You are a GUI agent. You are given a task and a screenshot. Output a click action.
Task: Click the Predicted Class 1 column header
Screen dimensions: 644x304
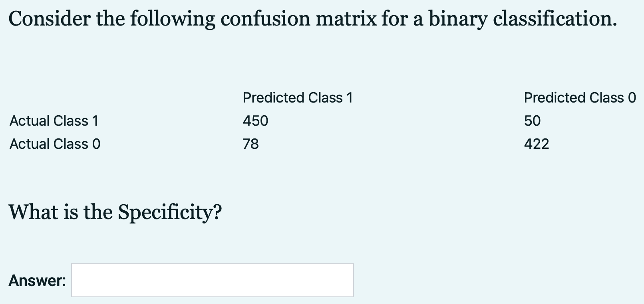298,97
